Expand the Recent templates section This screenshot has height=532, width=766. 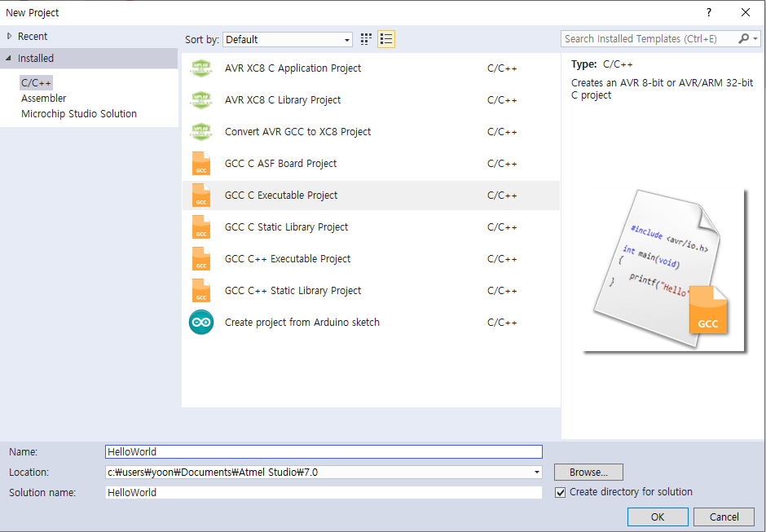[9, 36]
